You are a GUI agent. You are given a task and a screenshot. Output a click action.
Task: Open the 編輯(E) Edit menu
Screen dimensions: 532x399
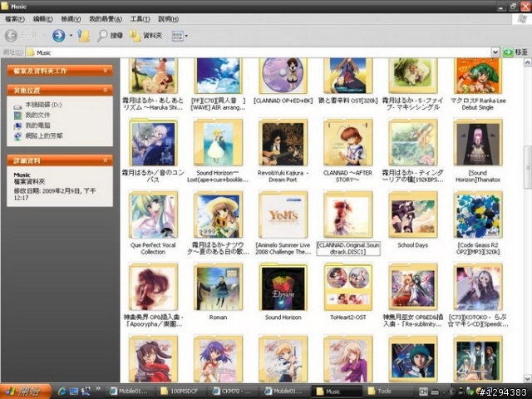coord(42,19)
